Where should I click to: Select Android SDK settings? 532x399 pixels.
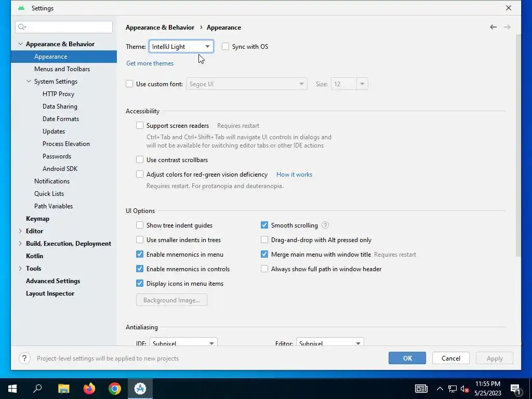60,169
